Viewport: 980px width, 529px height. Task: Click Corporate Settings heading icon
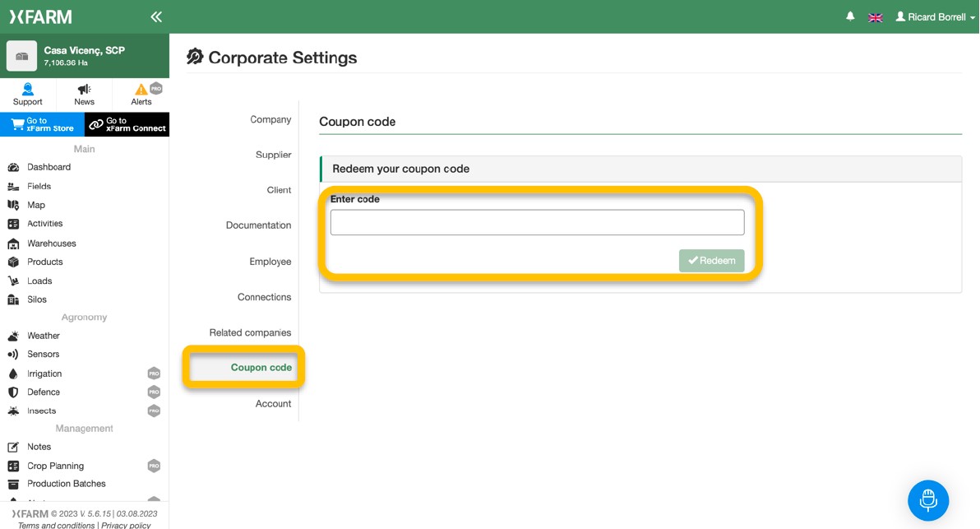tap(195, 57)
